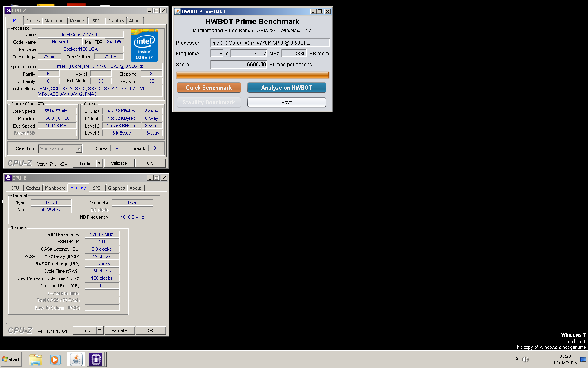Select CPU tab in upper CPU-Z window
Viewport: 588px width, 368px height.
(15, 20)
